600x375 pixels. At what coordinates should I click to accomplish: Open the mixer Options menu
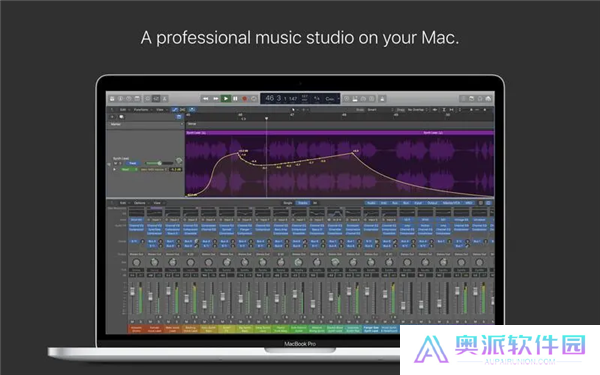point(140,203)
